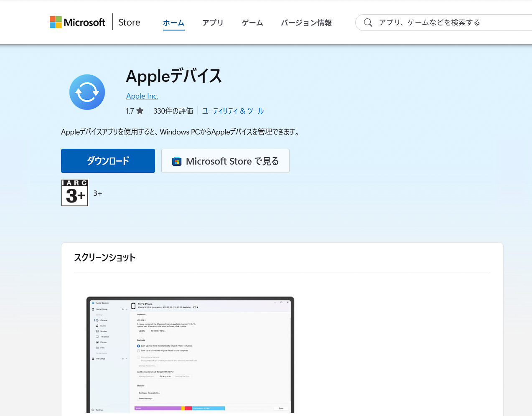The height and width of the screenshot is (416, 532).
Task: Click the magnifier icon in the search bar
Action: pyautogui.click(x=368, y=22)
